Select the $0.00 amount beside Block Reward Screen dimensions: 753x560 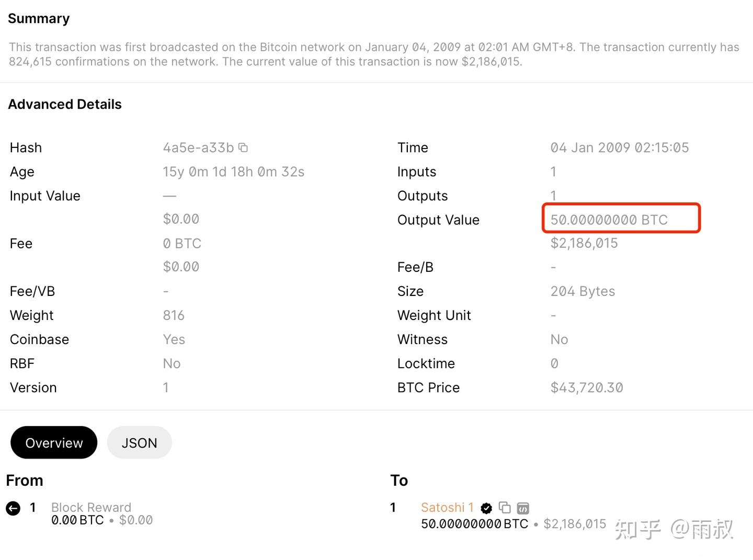(x=136, y=520)
